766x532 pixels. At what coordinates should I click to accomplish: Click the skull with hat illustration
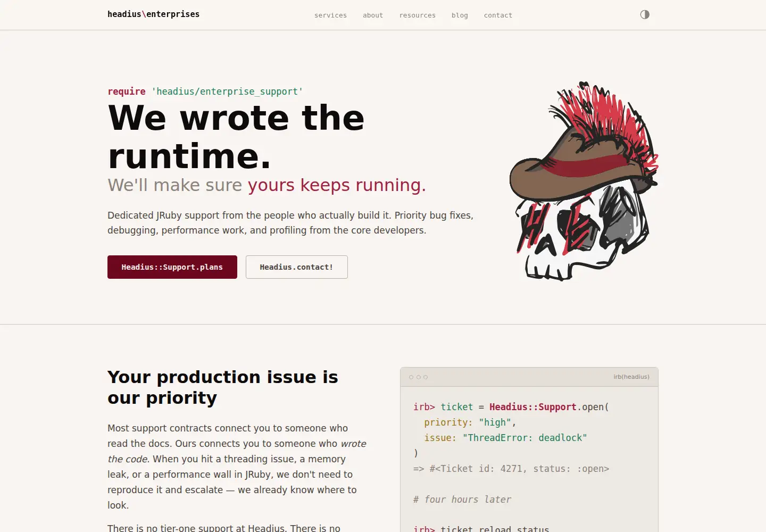[584, 181]
